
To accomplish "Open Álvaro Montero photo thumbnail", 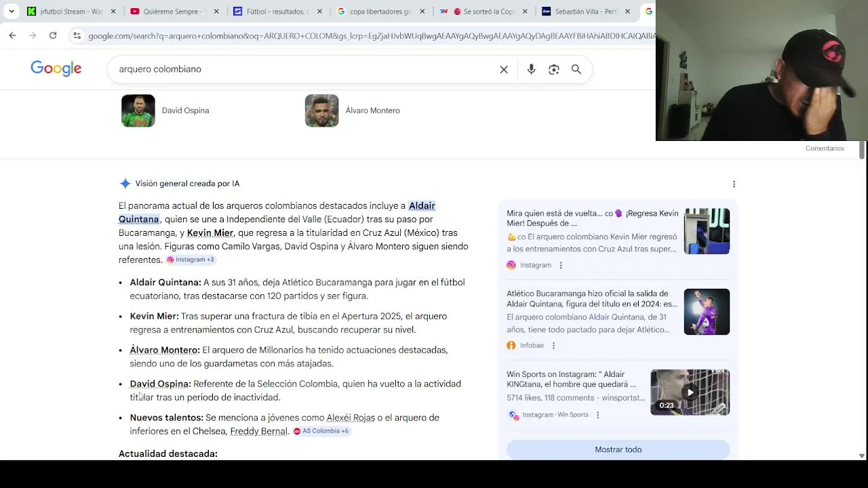I will 321,110.
